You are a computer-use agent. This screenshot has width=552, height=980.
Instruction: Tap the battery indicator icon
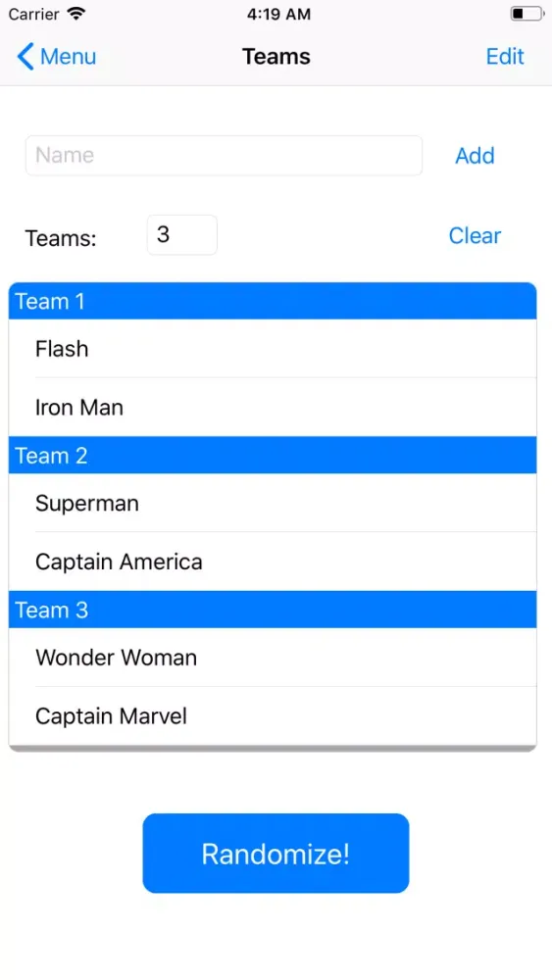[527, 14]
